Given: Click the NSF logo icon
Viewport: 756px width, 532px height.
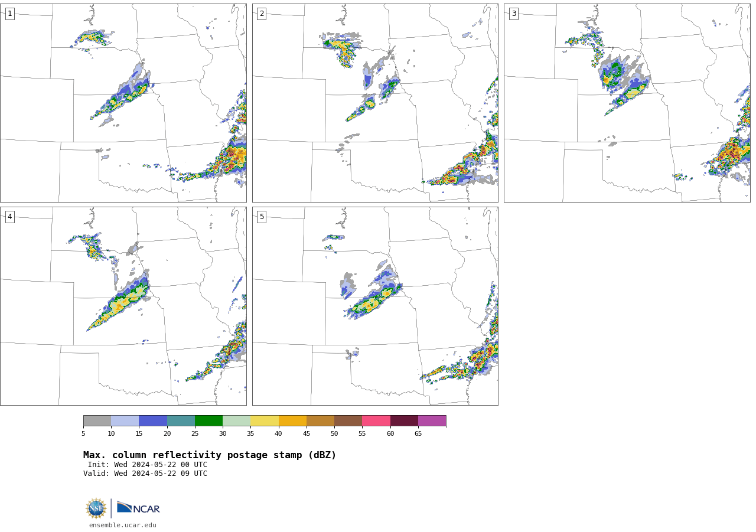Looking at the screenshot, I should coord(96,508).
